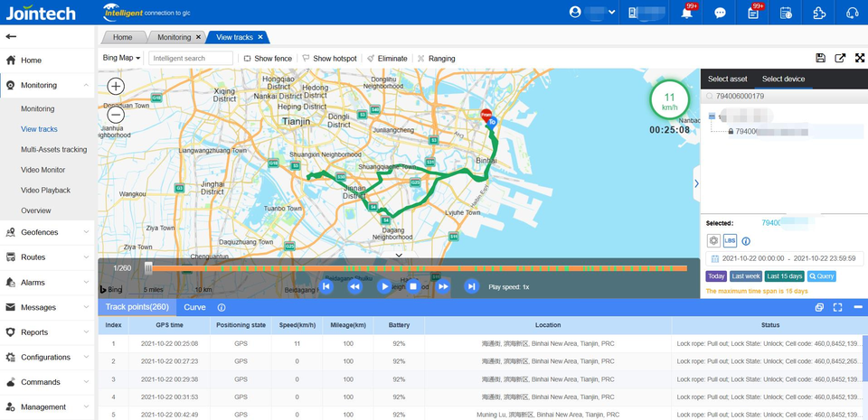The width and height of the screenshot is (868, 420).
Task: Switch to the Curve tab
Action: [x=195, y=307]
